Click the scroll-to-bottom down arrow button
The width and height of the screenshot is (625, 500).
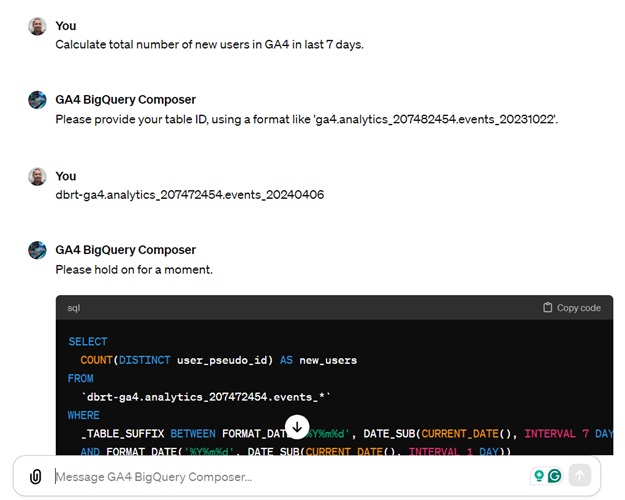(297, 427)
